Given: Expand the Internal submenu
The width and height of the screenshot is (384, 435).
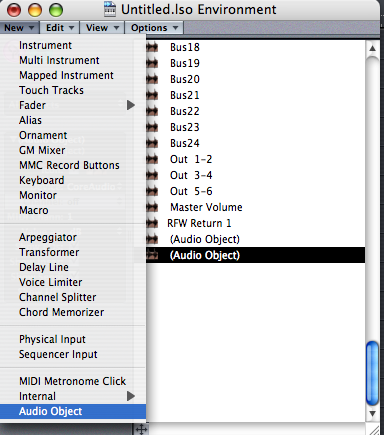Looking at the screenshot, I should pyautogui.click(x=131, y=396).
